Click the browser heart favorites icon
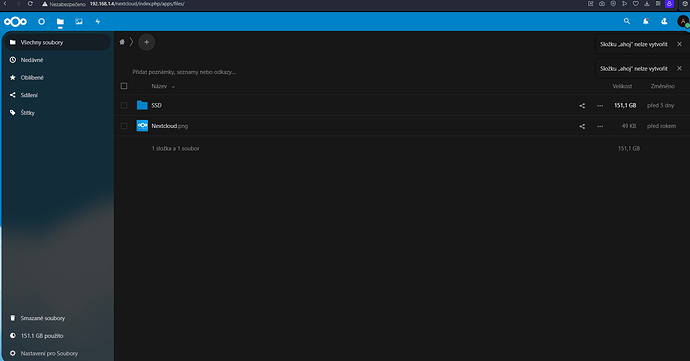The image size is (690, 361). click(635, 4)
